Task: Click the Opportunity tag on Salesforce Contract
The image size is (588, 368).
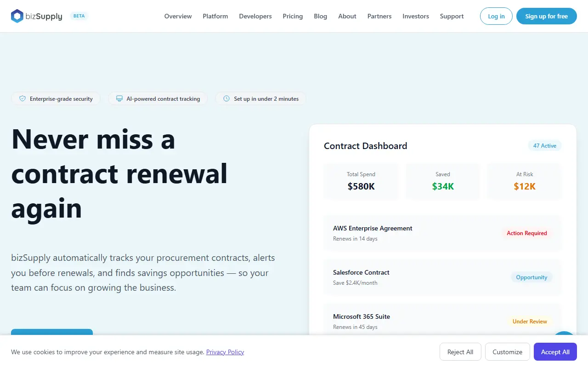Action: pos(531,277)
